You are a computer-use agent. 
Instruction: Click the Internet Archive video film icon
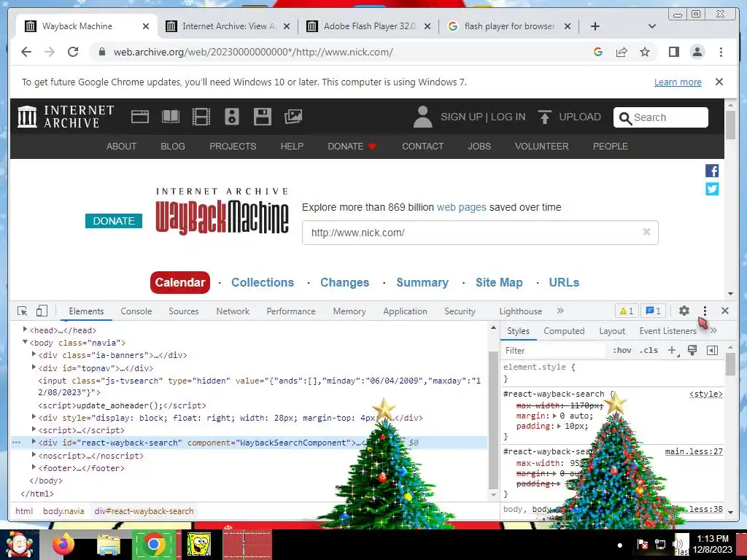pyautogui.click(x=201, y=117)
